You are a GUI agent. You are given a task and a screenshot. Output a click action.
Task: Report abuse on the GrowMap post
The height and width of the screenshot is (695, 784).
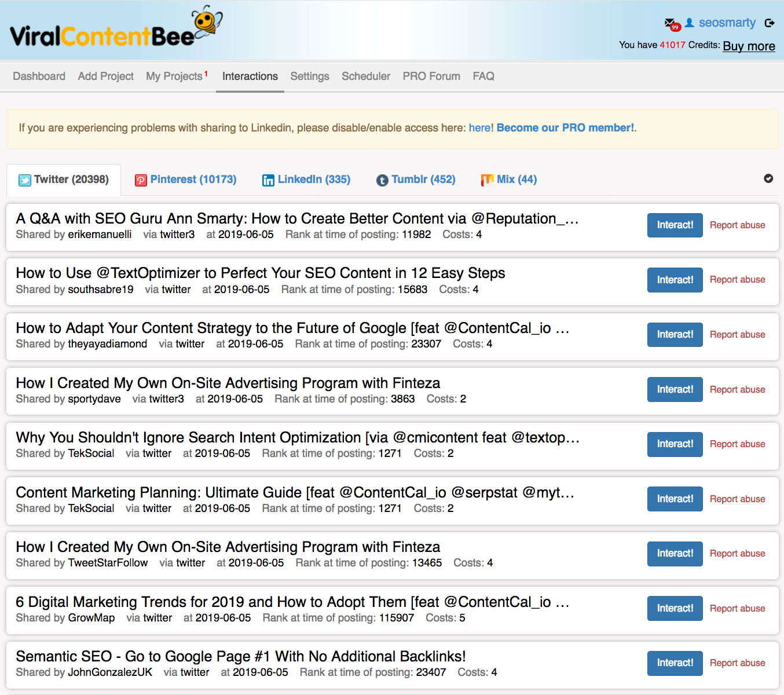click(737, 609)
